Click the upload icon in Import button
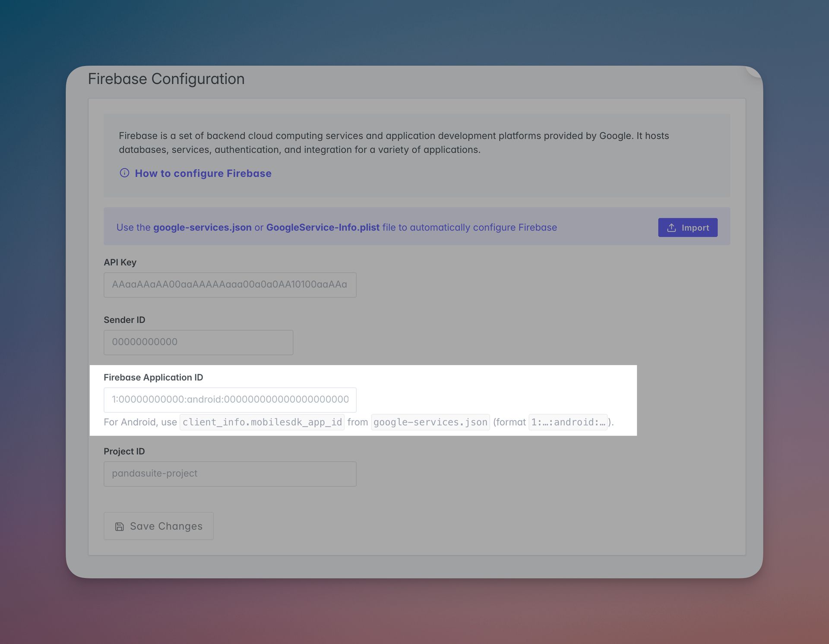 pyautogui.click(x=671, y=227)
